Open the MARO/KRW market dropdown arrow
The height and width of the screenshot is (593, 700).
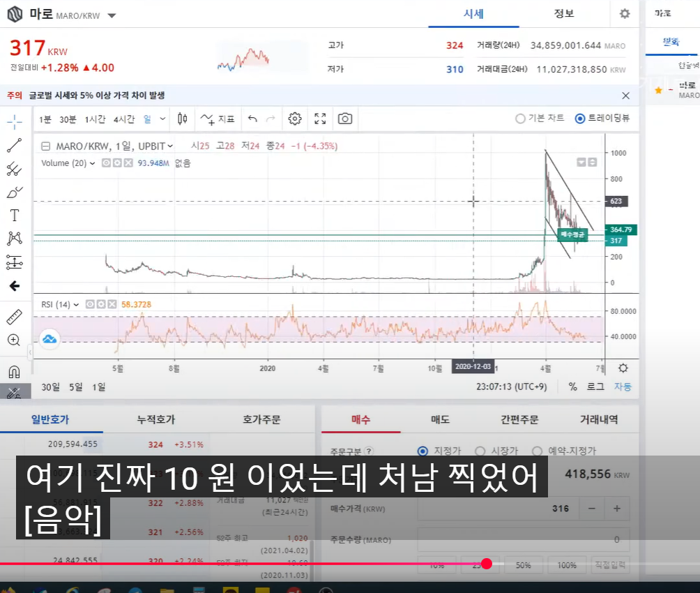pos(112,15)
